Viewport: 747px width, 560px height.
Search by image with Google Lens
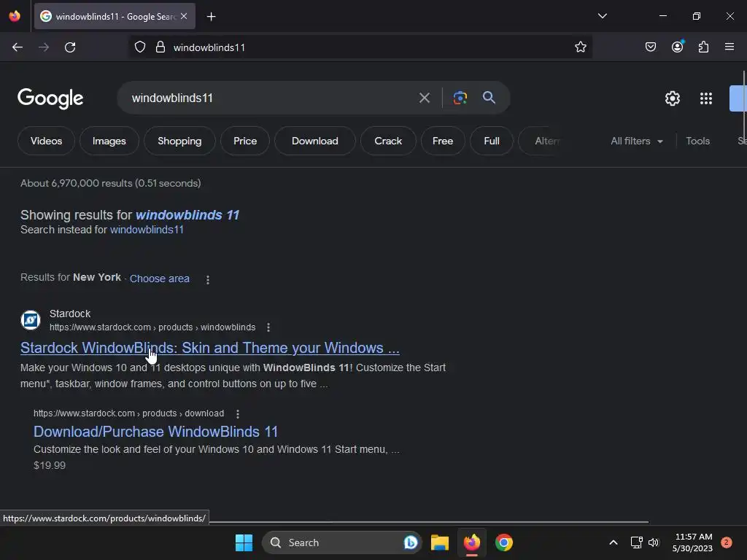tap(460, 98)
